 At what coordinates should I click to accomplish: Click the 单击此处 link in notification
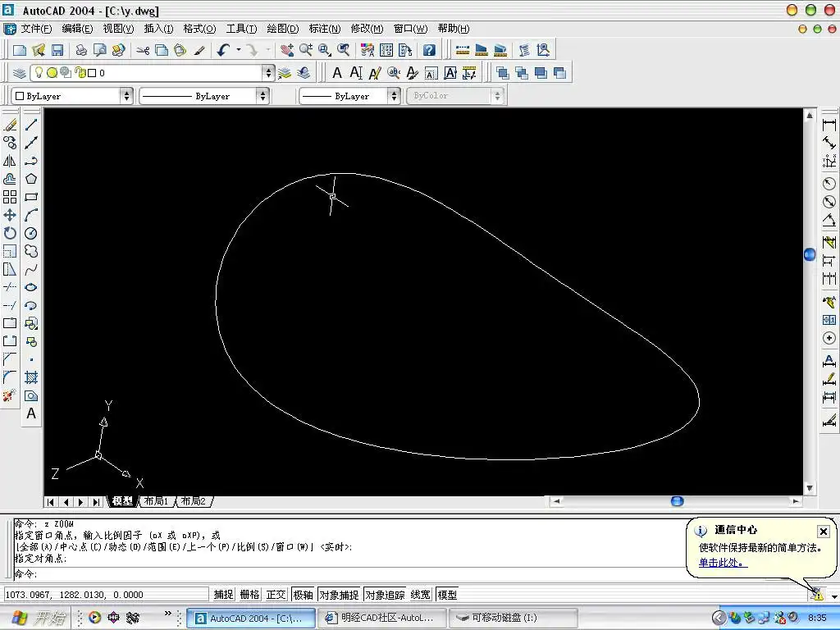click(x=723, y=563)
